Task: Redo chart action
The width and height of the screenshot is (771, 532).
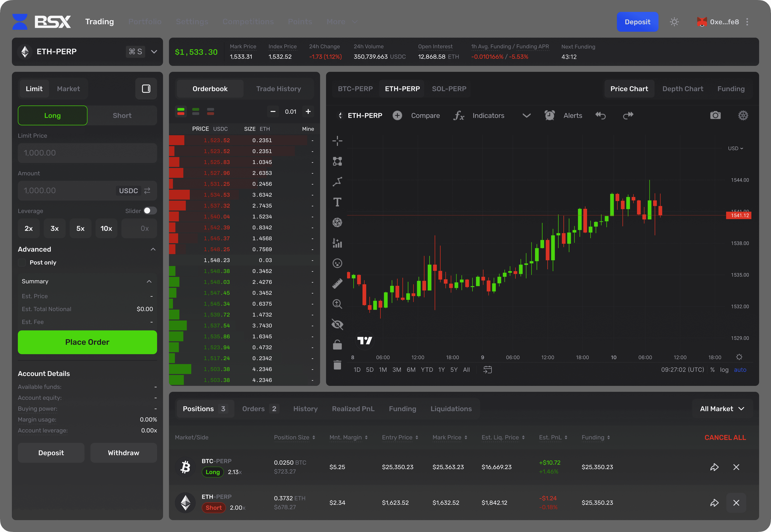Action: [628, 115]
